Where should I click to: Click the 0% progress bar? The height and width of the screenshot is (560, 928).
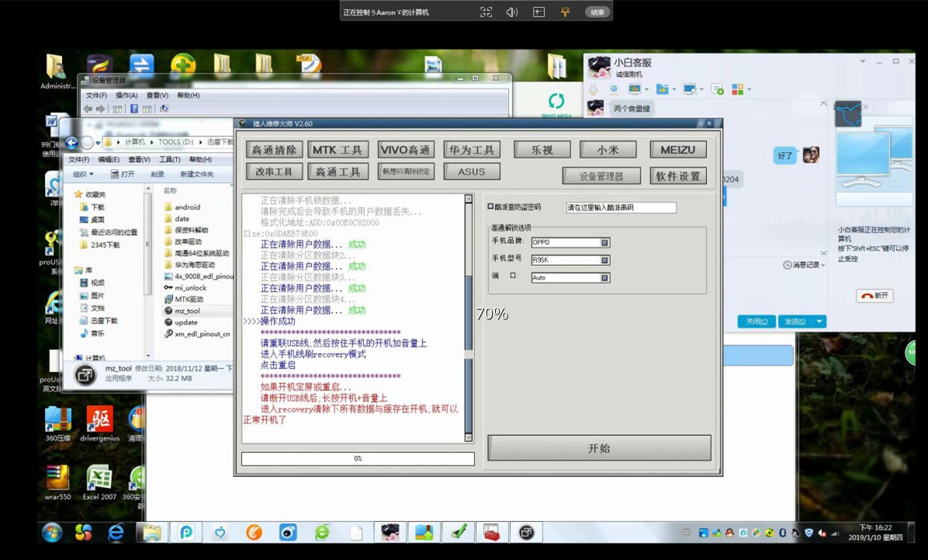point(358,459)
